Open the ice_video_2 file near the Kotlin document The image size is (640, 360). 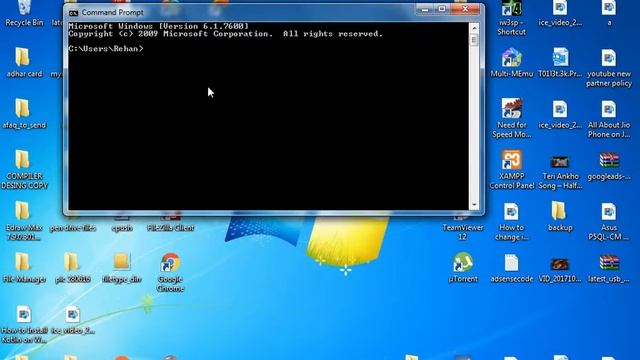[73, 320]
